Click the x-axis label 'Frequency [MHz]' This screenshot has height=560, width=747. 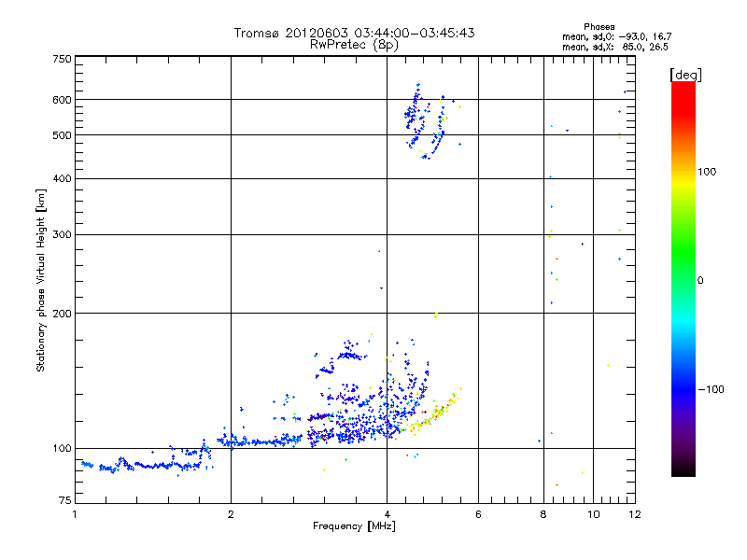354,526
